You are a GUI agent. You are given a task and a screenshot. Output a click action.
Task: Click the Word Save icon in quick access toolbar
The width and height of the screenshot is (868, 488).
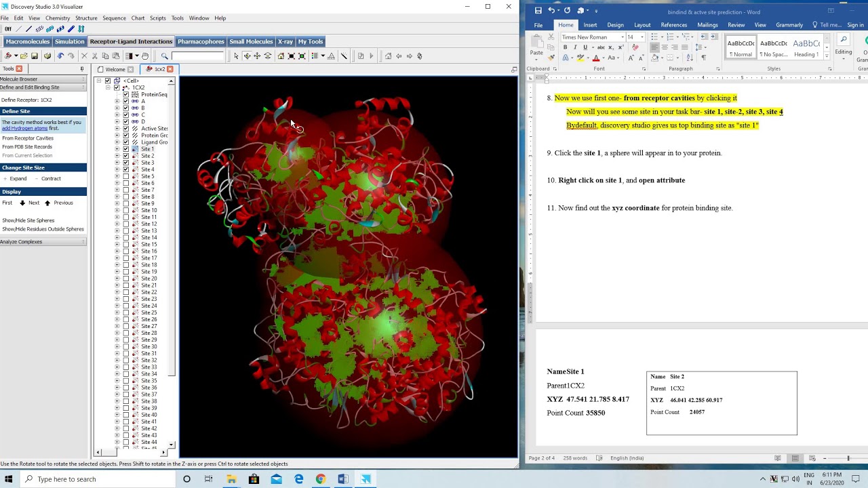tap(538, 11)
